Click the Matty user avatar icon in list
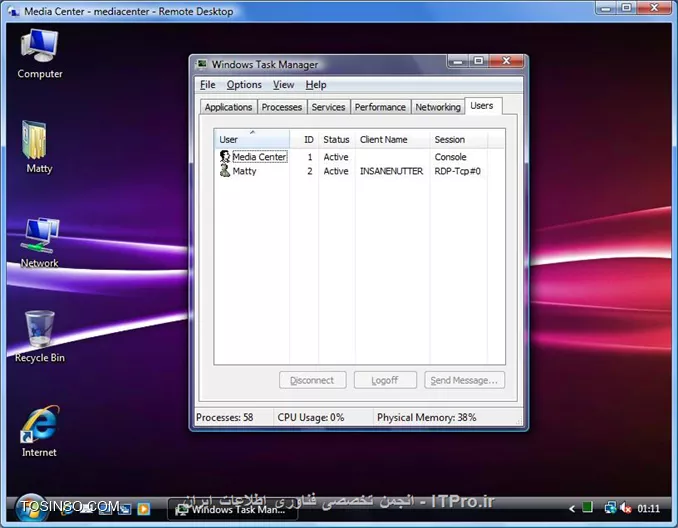 (225, 170)
